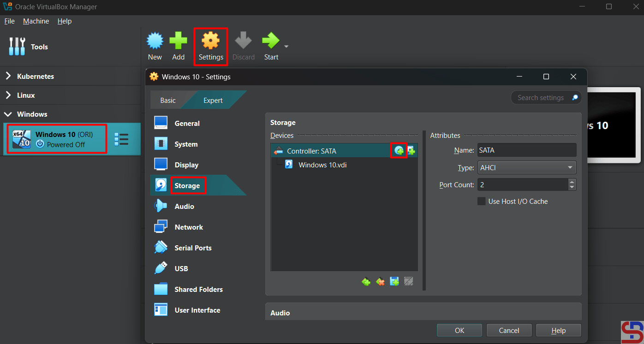Image resolution: width=644 pixels, height=344 pixels.
Task: Click the Search settings field
Action: 541,98
